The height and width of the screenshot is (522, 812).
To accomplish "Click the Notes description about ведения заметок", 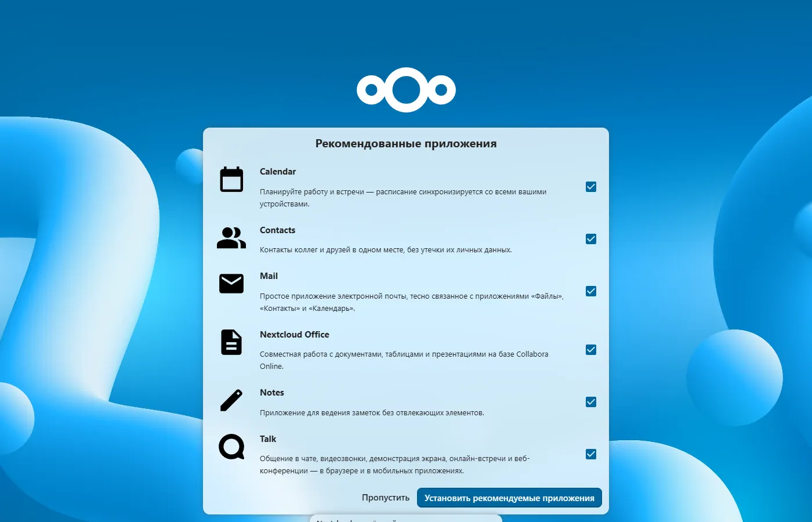I will point(372,413).
